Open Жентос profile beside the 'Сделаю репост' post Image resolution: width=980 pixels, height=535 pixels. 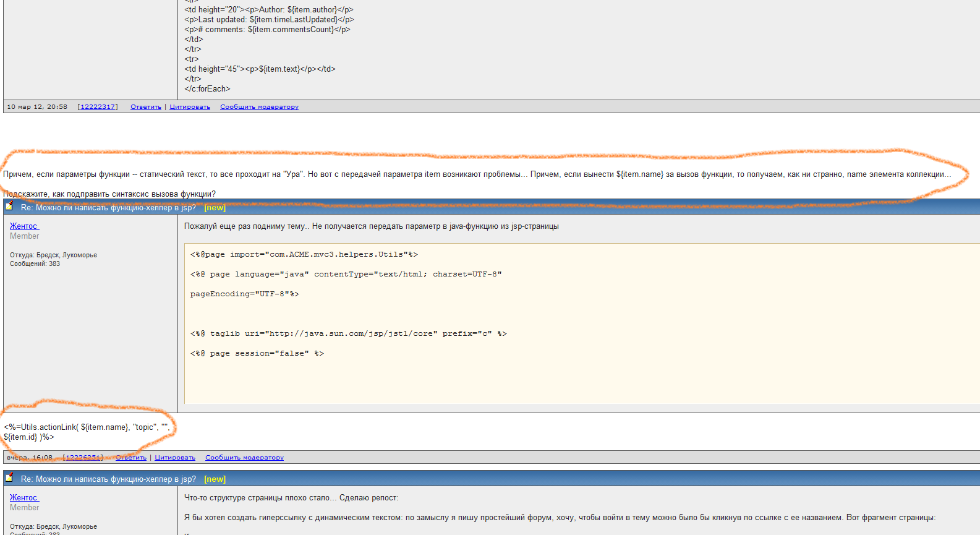coord(23,498)
